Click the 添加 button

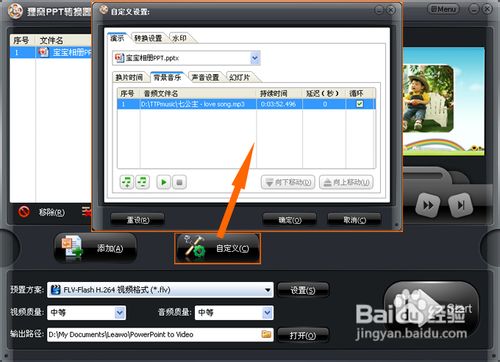coord(95,248)
